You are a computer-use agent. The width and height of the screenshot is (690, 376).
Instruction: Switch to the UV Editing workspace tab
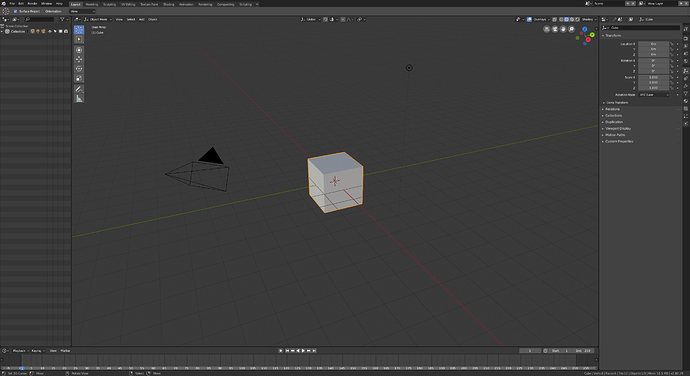[128, 4]
